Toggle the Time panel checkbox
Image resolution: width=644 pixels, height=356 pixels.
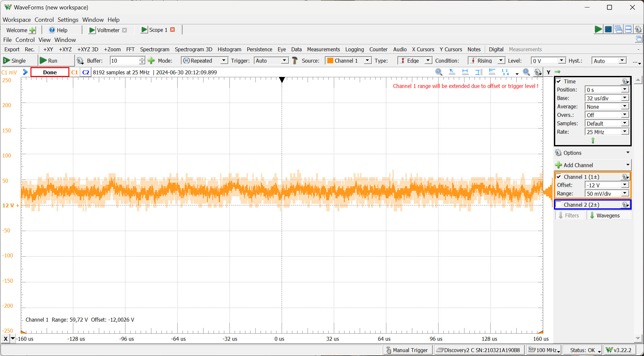point(559,81)
